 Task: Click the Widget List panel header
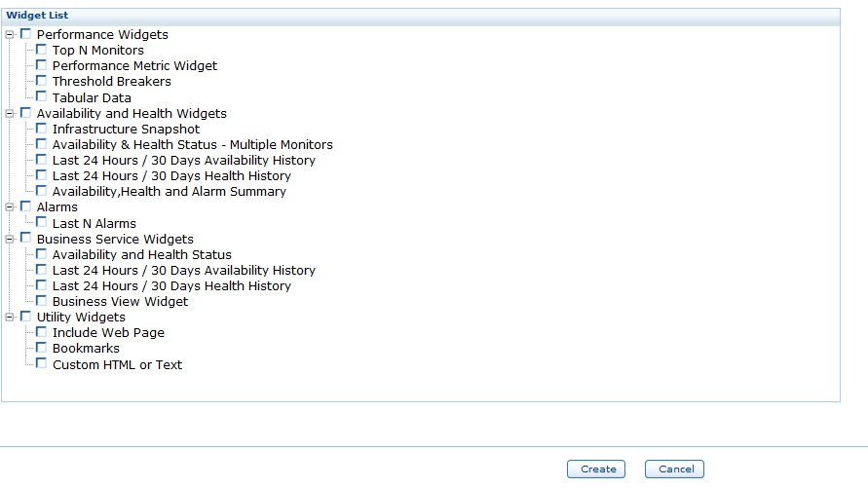(x=421, y=16)
